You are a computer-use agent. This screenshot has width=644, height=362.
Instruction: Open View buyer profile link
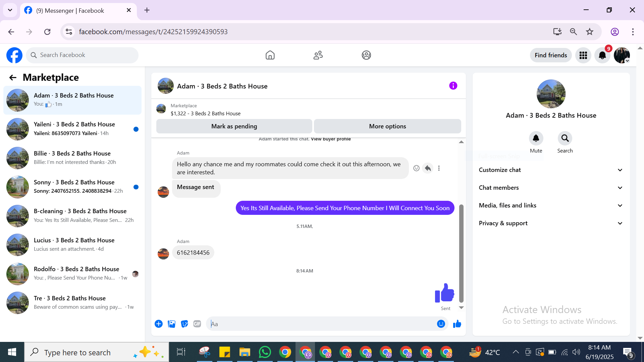(x=331, y=139)
